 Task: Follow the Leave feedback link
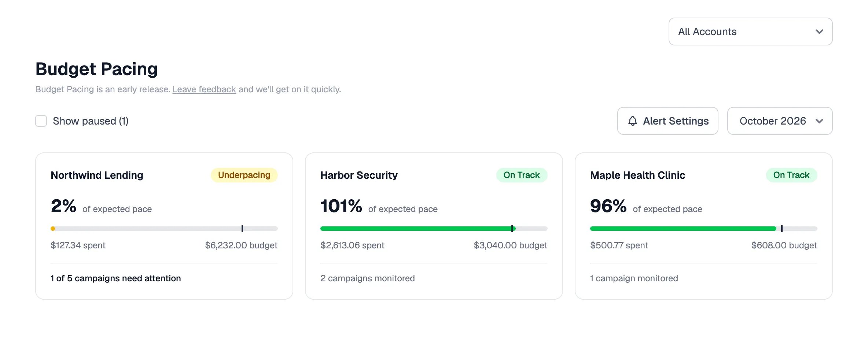coord(204,89)
